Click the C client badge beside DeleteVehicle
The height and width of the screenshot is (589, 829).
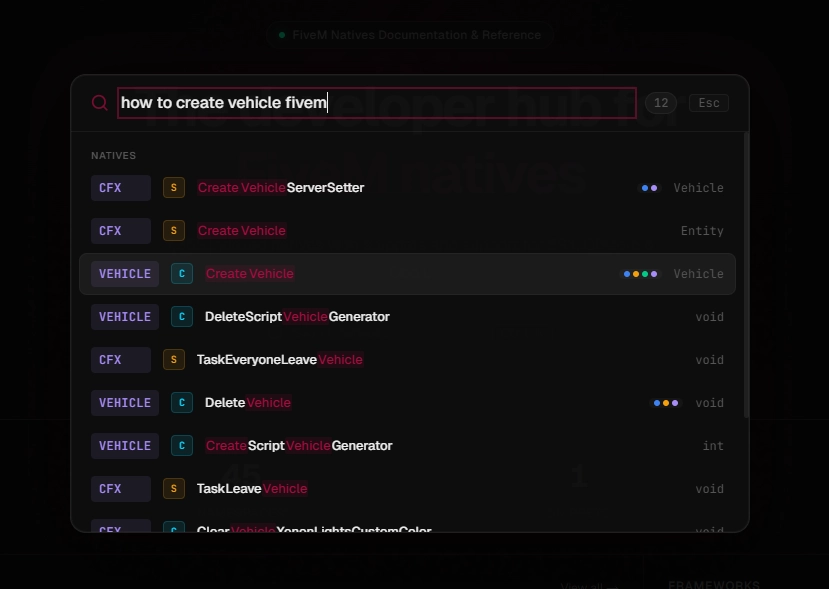pyautogui.click(x=182, y=402)
